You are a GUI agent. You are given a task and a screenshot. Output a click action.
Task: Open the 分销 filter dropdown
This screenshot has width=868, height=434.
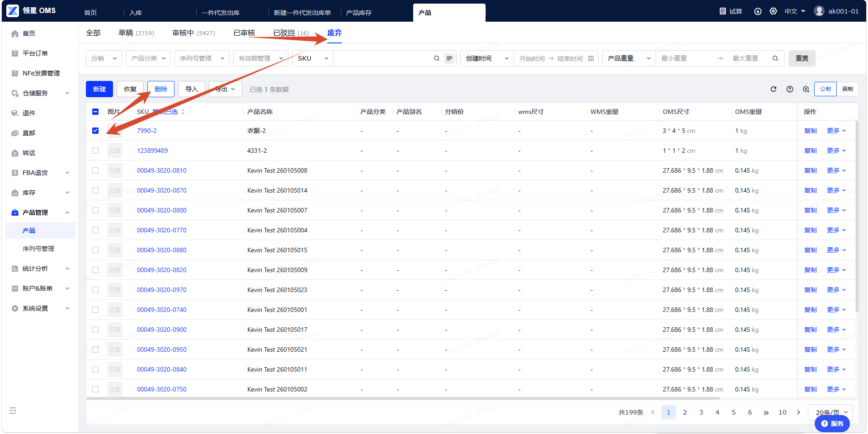coord(104,58)
